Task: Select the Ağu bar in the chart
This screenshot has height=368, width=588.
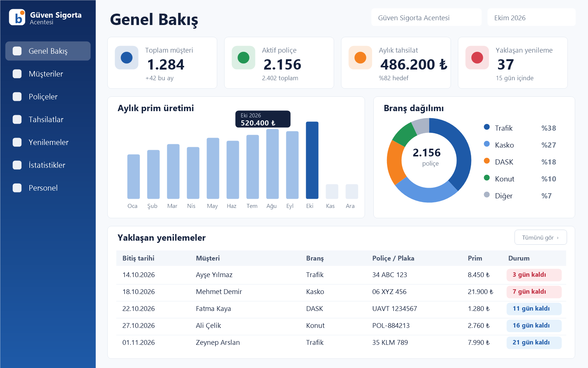Action: pyautogui.click(x=273, y=164)
